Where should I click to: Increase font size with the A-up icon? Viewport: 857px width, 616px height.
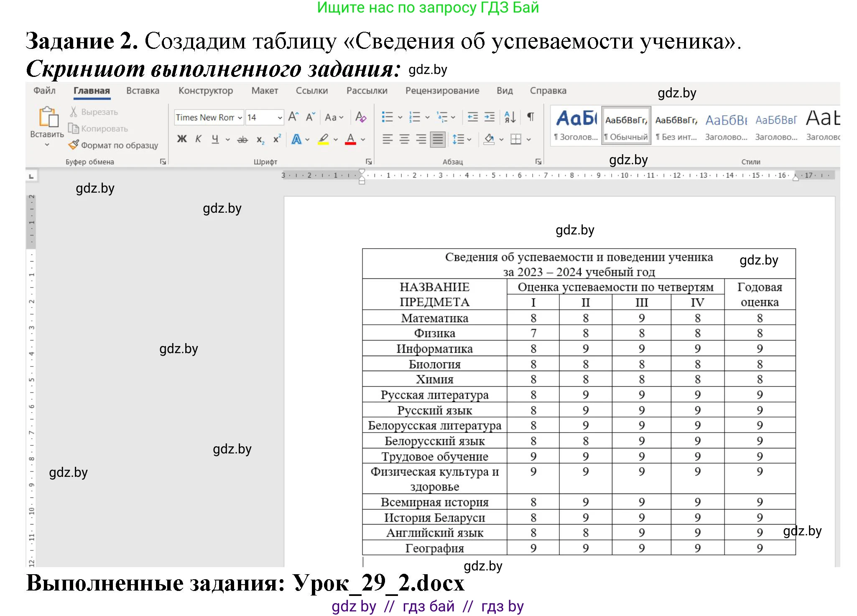(x=293, y=117)
